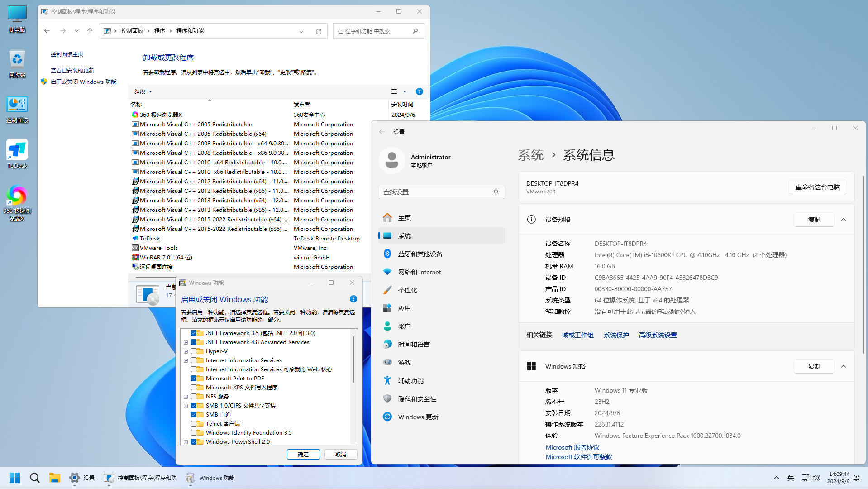The width and height of the screenshot is (868, 489).
Task: Open the 回收站 recycle bin icon
Action: click(x=17, y=64)
